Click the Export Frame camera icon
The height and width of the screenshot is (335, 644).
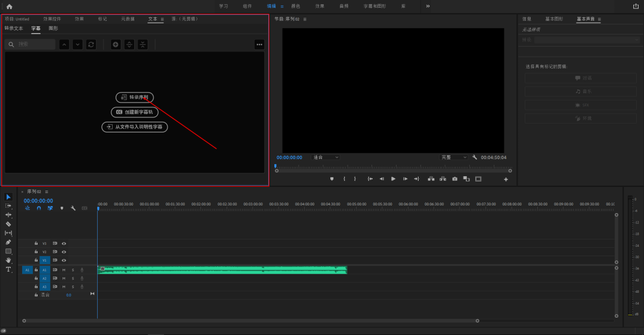(x=454, y=179)
